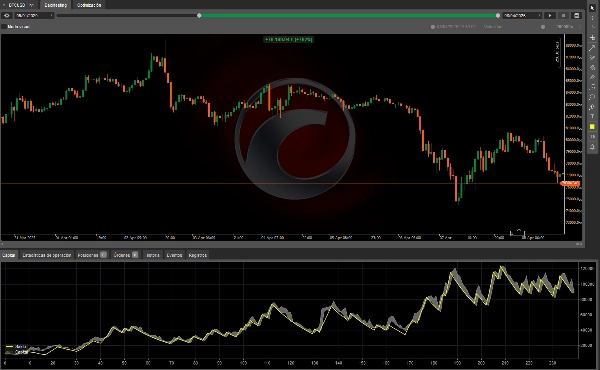Select the trend line drawing tool

click(592, 47)
